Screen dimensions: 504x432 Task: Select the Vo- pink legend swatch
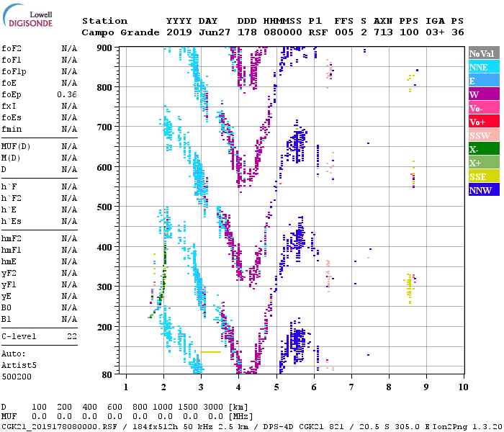tap(484, 108)
